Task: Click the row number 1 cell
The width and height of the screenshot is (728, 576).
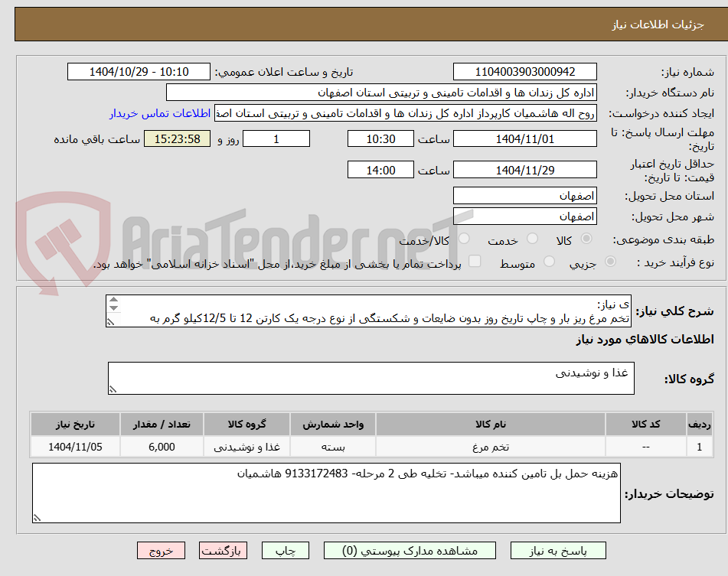Action: (x=700, y=447)
